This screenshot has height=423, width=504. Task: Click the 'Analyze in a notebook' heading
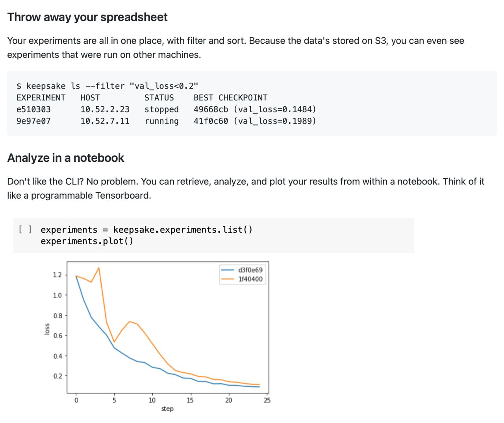[x=66, y=158]
